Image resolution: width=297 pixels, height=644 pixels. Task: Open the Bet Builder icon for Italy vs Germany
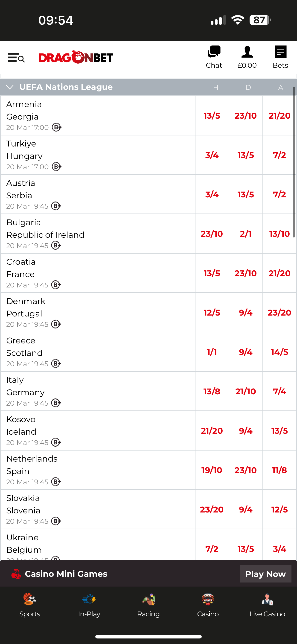[x=56, y=403]
